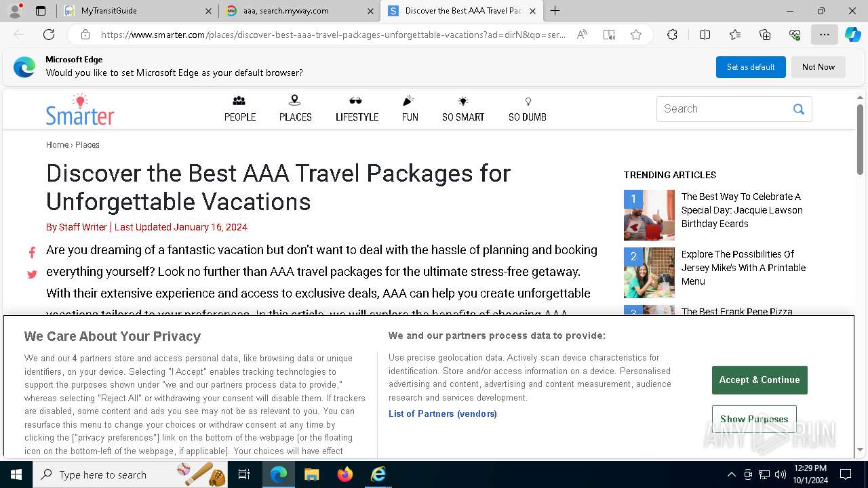868x488 pixels.
Task: Launch the Copilot sidebar icon
Action: pyautogui.click(x=852, y=35)
